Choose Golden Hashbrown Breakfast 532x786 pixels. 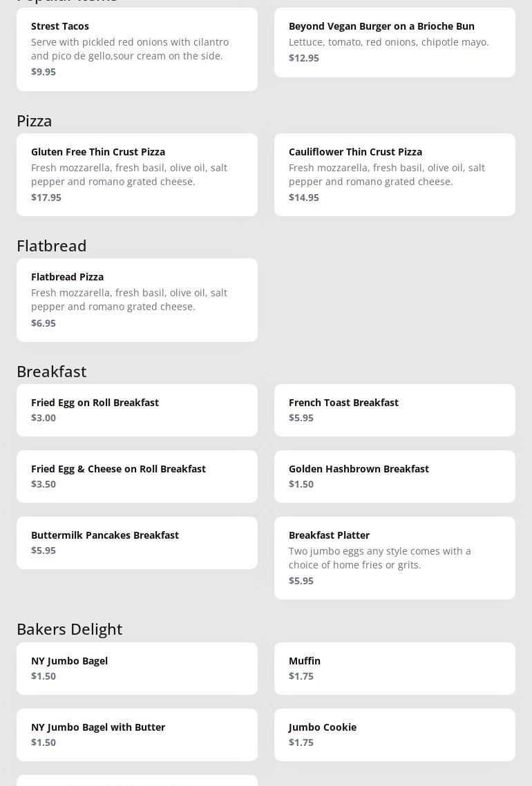[x=395, y=477]
